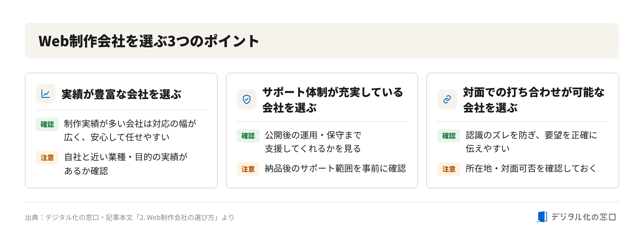Select the heading サポート体制が充実している会社を選ぶ
The width and height of the screenshot is (644, 247).
[x=333, y=100]
